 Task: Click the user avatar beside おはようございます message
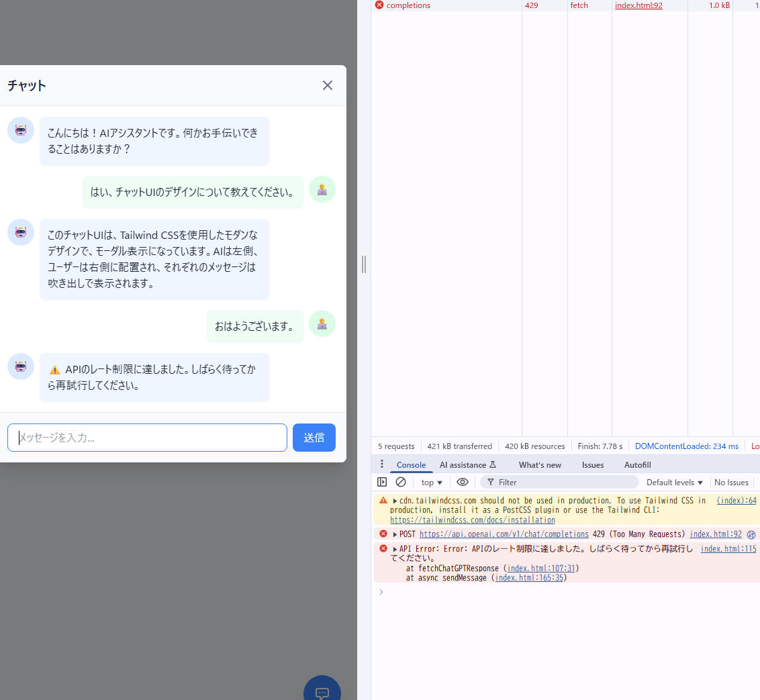click(322, 323)
